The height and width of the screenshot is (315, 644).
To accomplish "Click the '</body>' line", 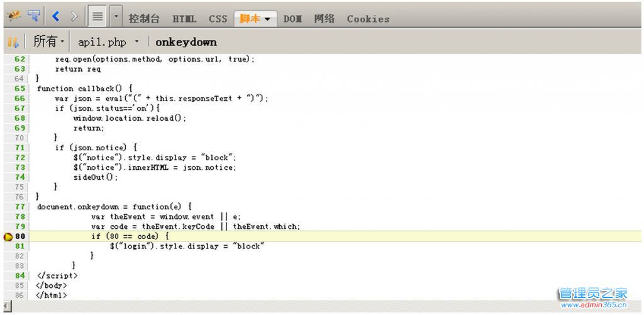I will [52, 285].
